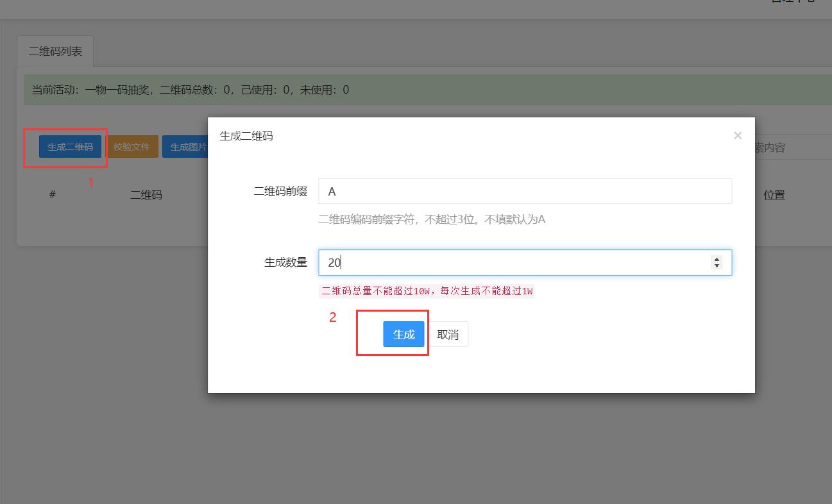Click the blue 生成 button
The image size is (832, 504).
[403, 334]
